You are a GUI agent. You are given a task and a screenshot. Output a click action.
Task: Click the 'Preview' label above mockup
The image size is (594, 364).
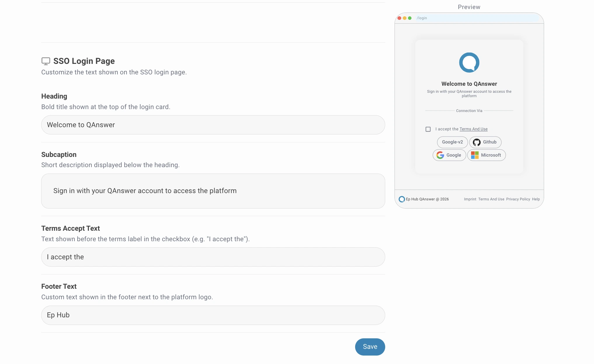point(469,7)
